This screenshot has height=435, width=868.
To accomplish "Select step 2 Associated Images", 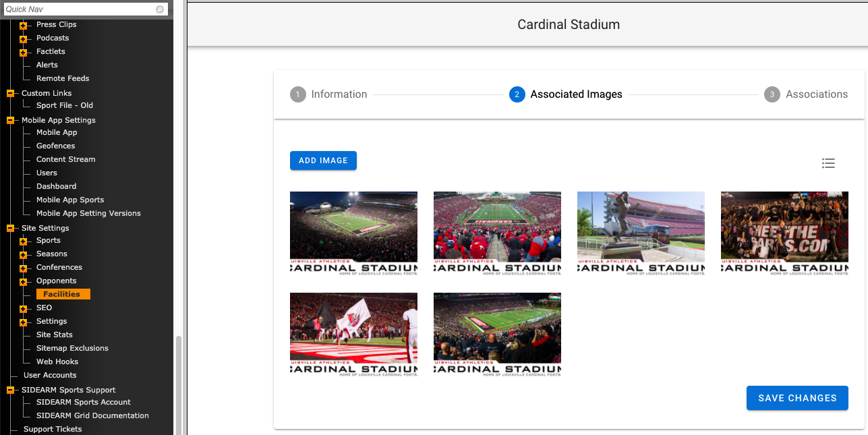I will coord(566,94).
